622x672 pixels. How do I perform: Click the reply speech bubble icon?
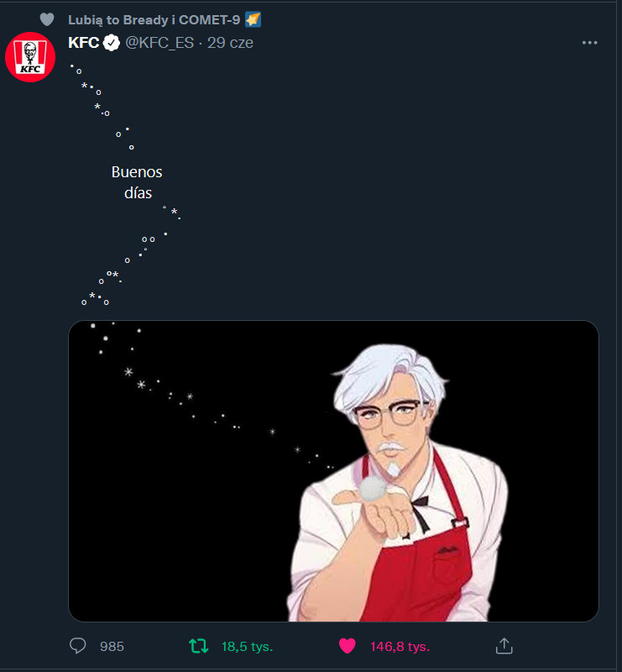tap(78, 646)
